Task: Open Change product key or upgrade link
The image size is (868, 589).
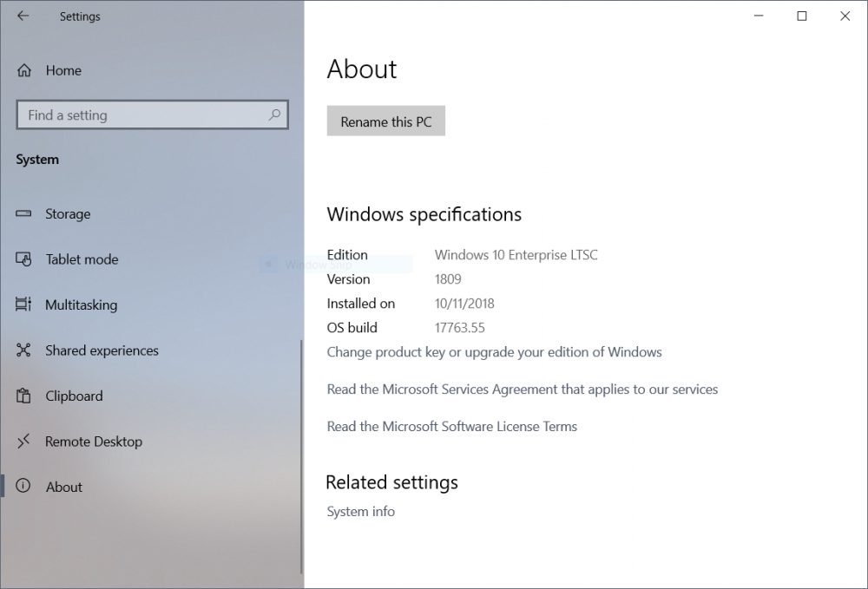Action: pos(495,352)
